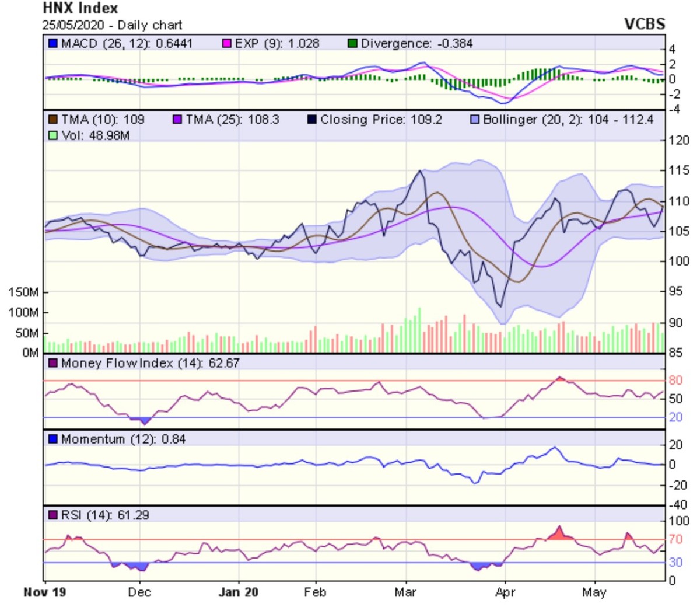Click the purple TMA (25) legend square
This screenshot has height=607, width=700.
coord(177,120)
